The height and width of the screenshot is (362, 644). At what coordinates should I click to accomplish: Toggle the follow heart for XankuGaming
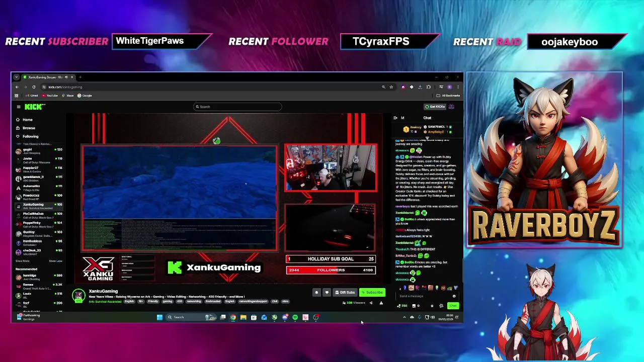pyautogui.click(x=327, y=293)
